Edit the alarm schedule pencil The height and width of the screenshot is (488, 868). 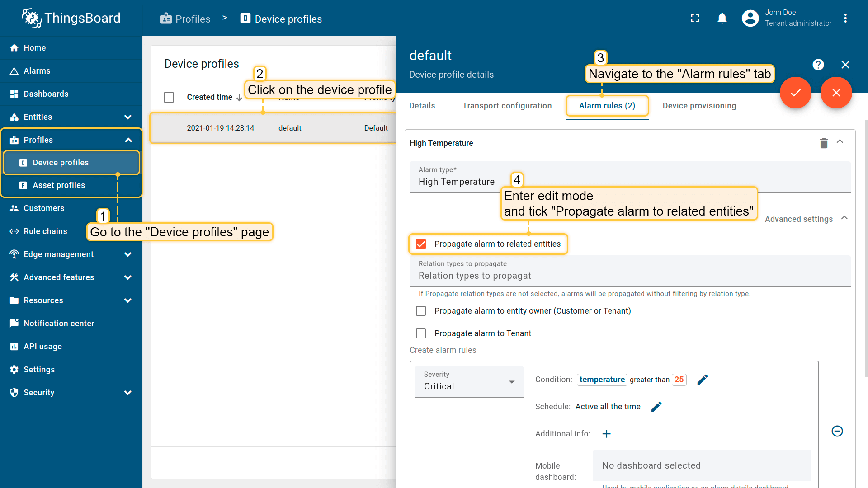(x=656, y=407)
